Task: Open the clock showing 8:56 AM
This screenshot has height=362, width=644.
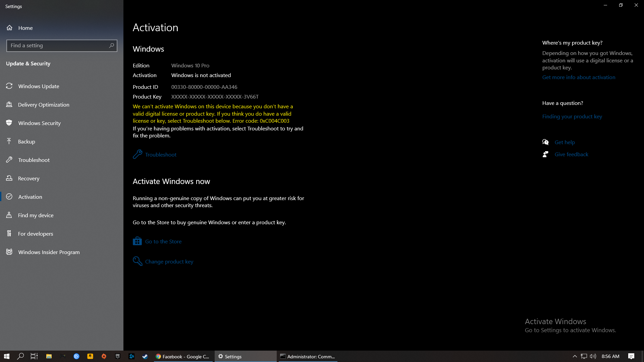Action: [610, 356]
